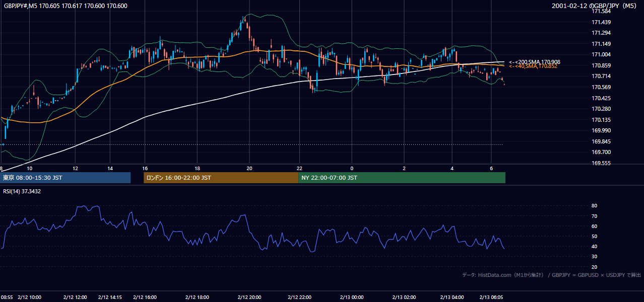Select the ロンドン 16:00-22:00 JST session bar
Screen dimensions: 644x302
(x=221, y=178)
